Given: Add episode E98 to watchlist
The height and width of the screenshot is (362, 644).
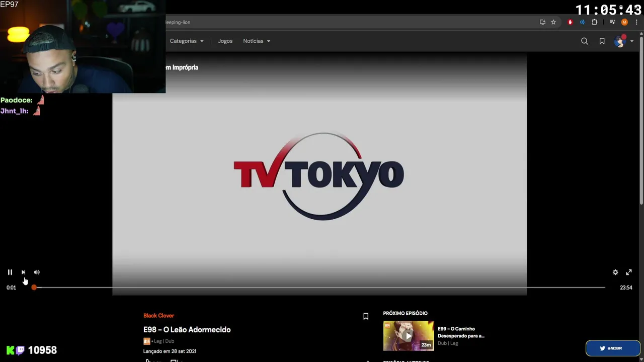Looking at the screenshot, I should (x=366, y=316).
